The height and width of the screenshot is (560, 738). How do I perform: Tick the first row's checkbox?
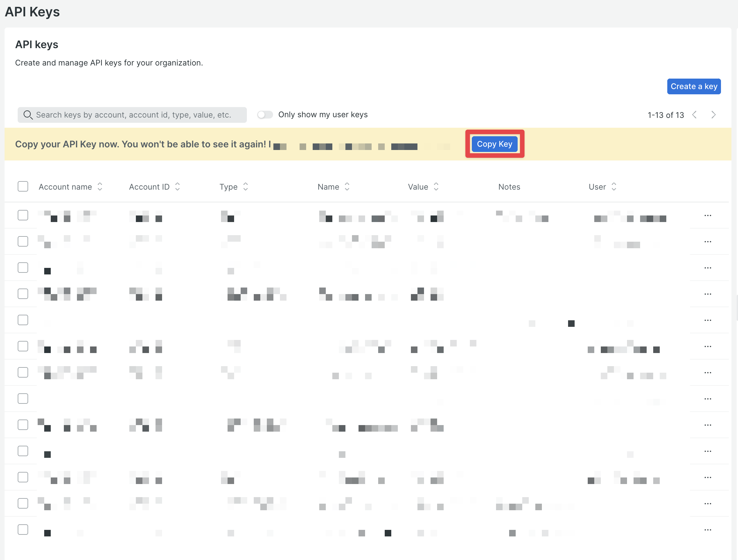click(x=23, y=215)
